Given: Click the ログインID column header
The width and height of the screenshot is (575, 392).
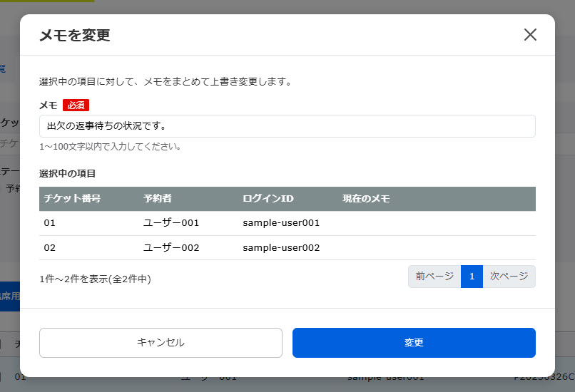Looking at the screenshot, I should tap(268, 199).
